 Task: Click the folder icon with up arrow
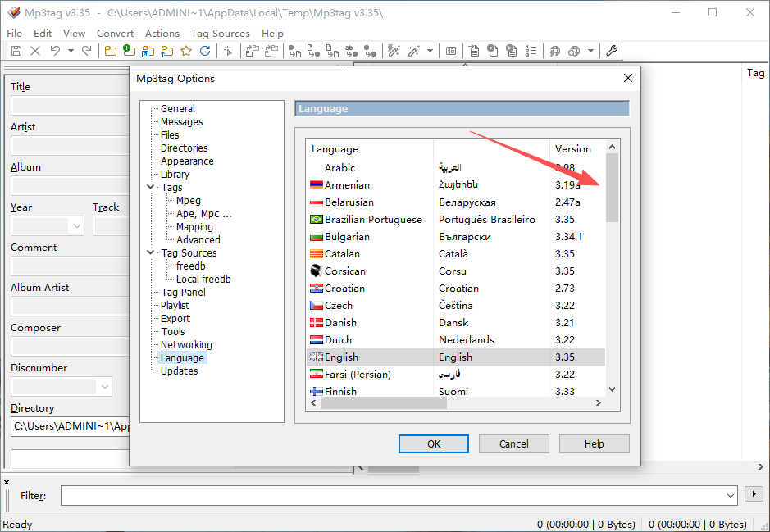(x=167, y=51)
